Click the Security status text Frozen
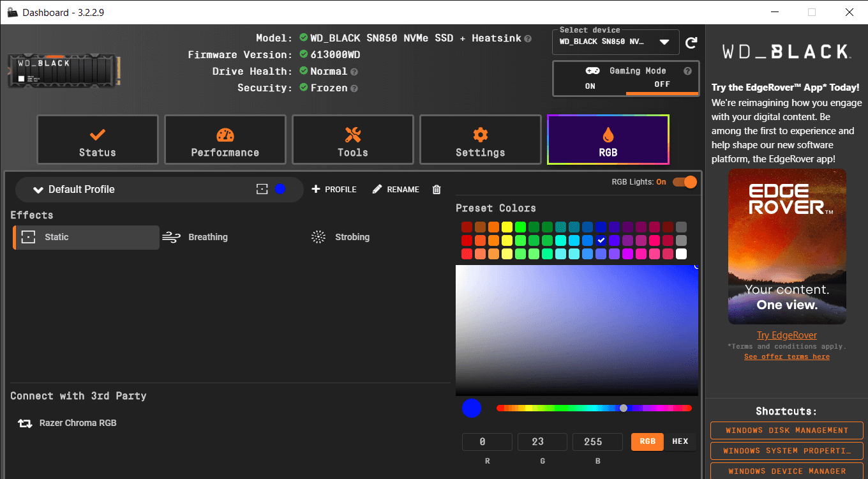 point(329,88)
